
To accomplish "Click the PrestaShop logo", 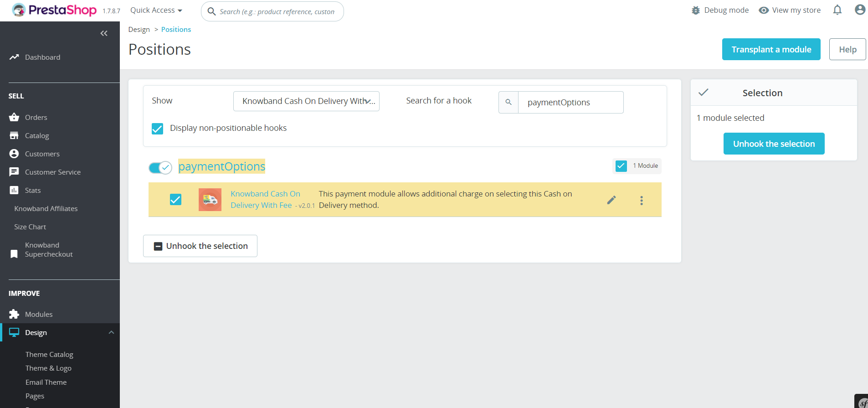I will [54, 10].
